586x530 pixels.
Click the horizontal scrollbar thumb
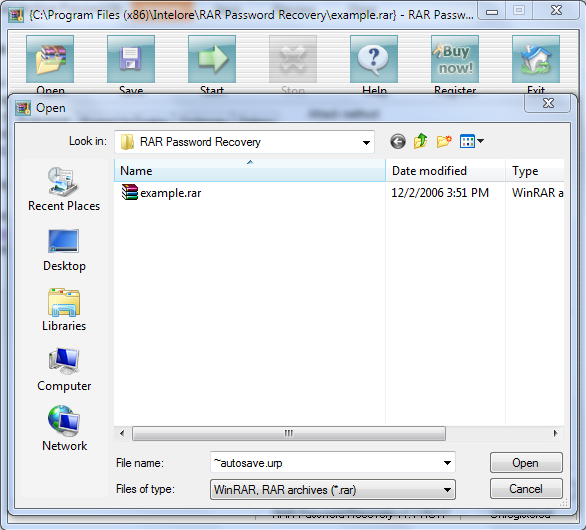[289, 434]
